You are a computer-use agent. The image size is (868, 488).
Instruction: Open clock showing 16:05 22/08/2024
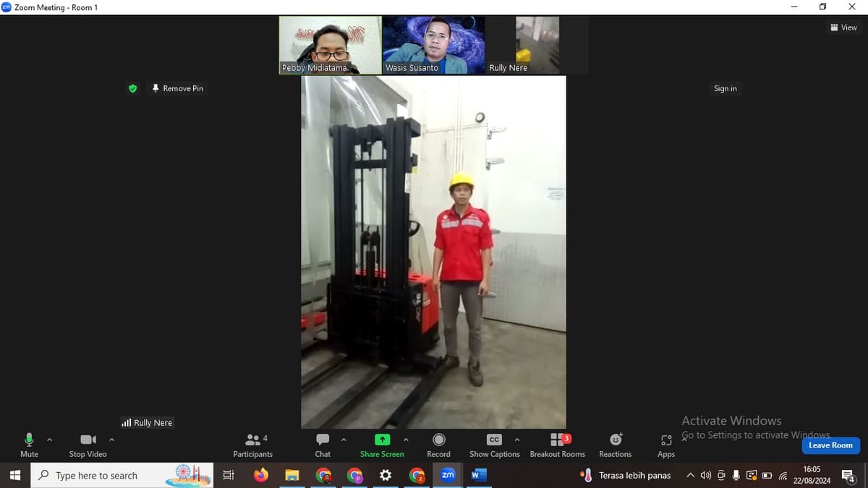812,475
